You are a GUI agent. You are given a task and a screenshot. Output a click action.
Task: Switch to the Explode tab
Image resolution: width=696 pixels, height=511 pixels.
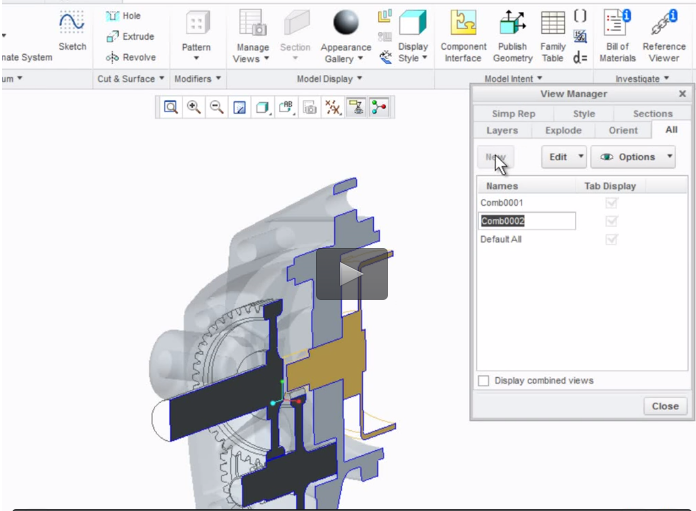point(563,131)
